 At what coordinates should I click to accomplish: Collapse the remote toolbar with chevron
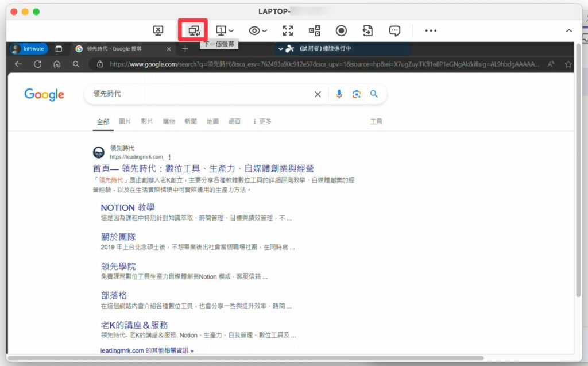click(x=569, y=31)
